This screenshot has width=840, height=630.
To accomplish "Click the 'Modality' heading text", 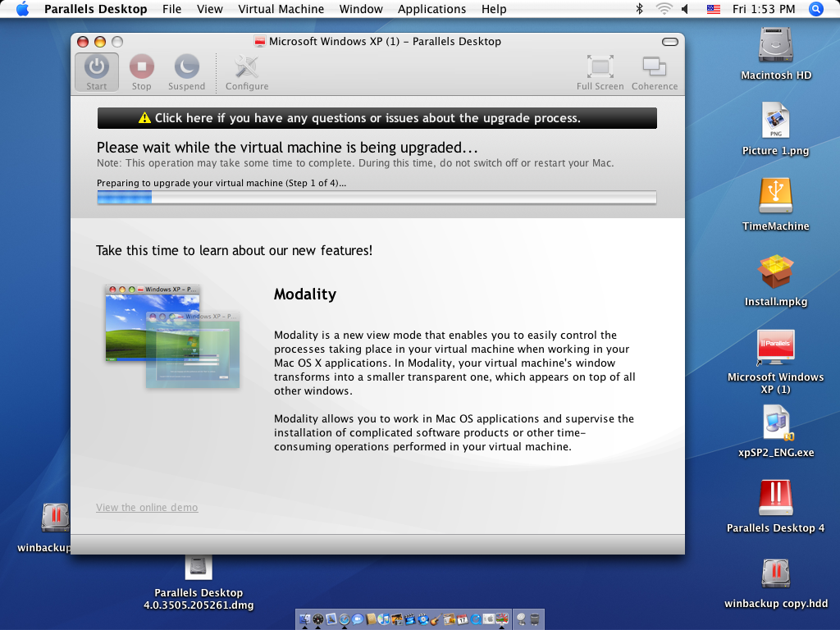I will point(305,294).
